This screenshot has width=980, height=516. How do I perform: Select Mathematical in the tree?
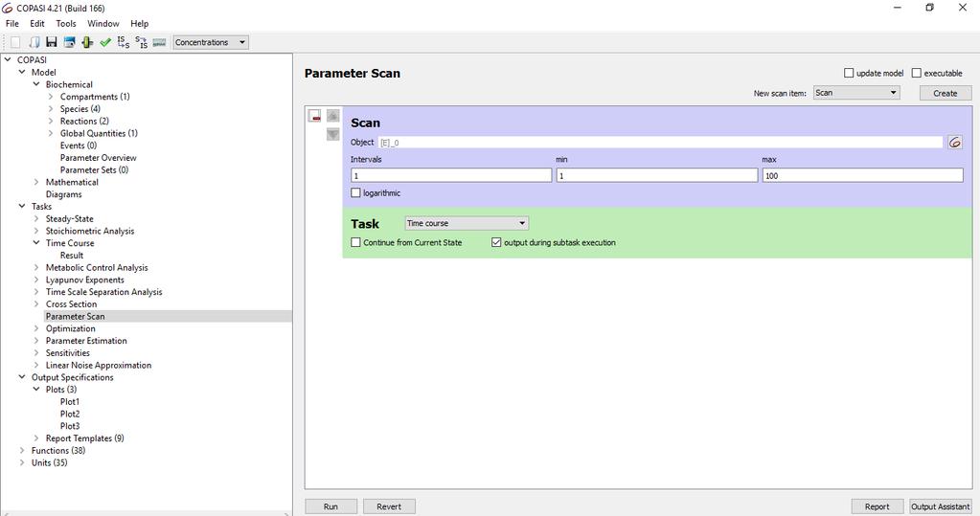pos(72,182)
